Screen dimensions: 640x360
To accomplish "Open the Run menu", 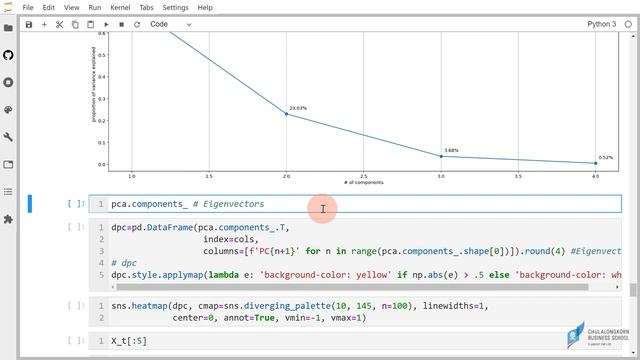I will click(95, 7).
